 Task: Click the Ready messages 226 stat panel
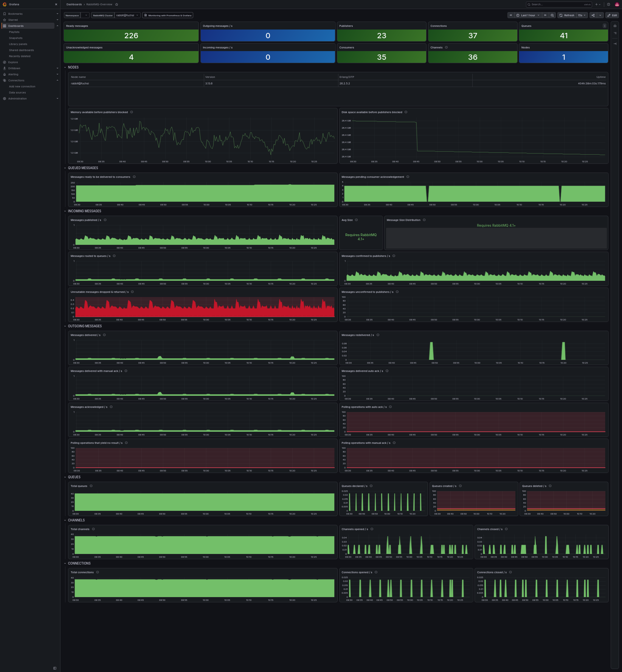(x=131, y=32)
